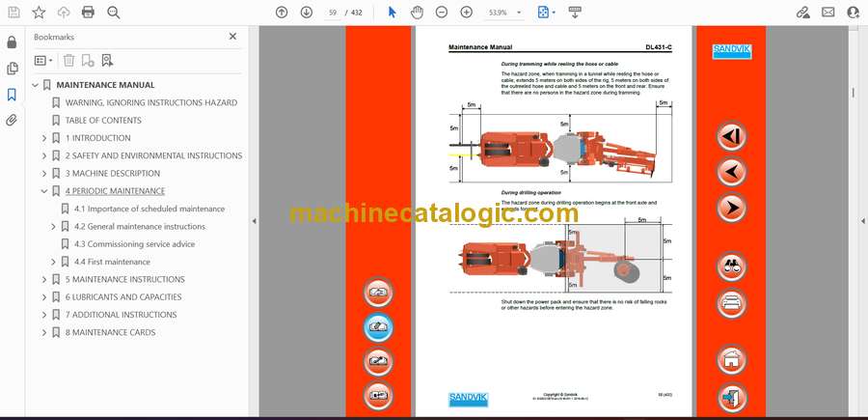Toggle the Bookmarks panel icon
The height and width of the screenshot is (420, 868).
tap(12, 95)
